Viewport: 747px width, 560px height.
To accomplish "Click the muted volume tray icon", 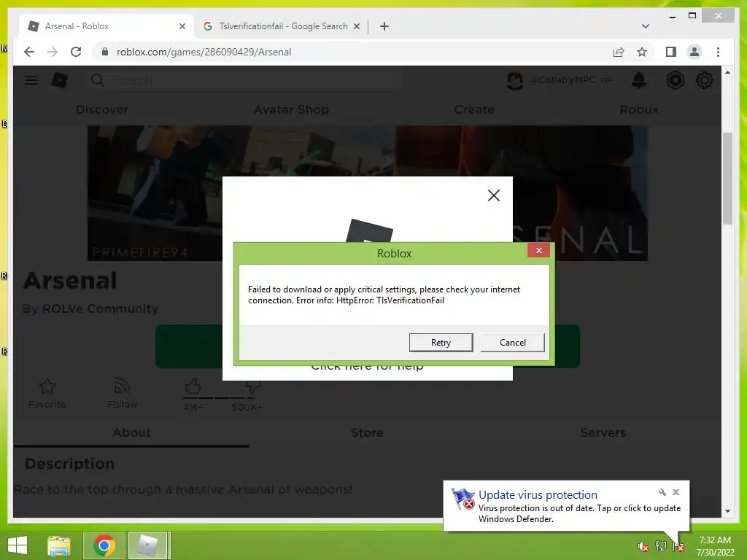I will 643,546.
